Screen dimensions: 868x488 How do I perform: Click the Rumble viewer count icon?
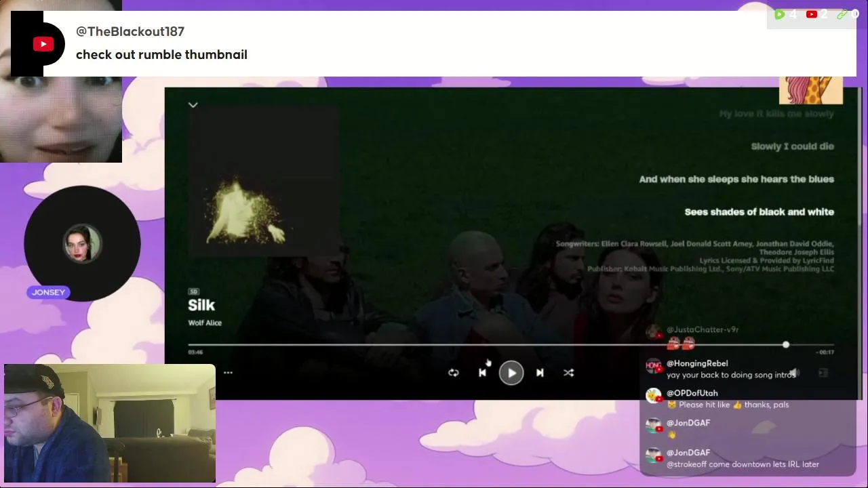[779, 14]
